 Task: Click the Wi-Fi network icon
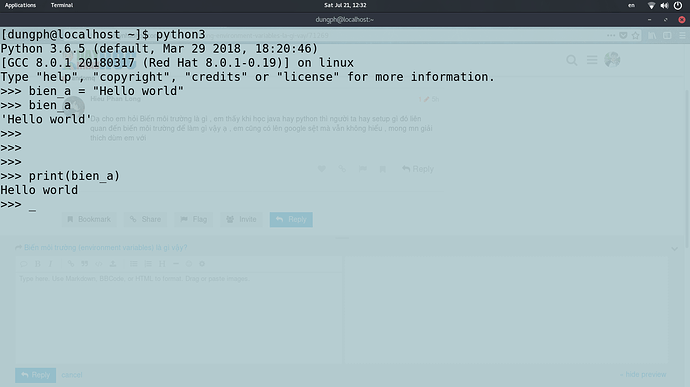pyautogui.click(x=651, y=5)
